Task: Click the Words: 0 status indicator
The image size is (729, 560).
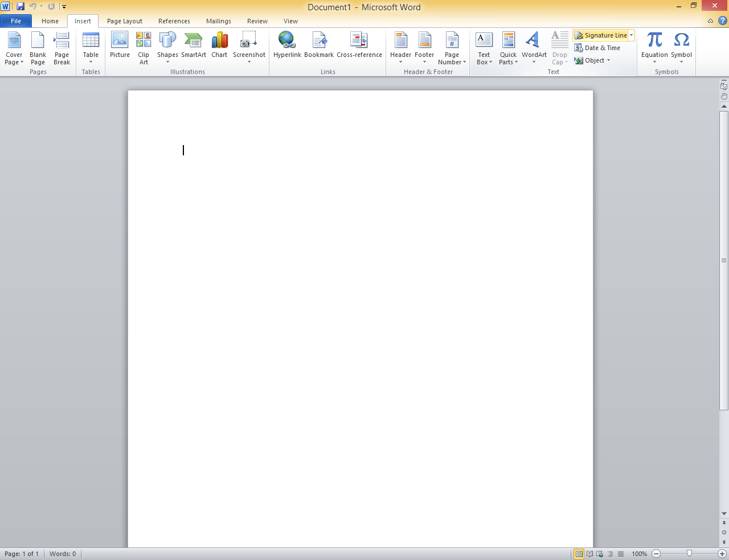Action: pos(63,554)
